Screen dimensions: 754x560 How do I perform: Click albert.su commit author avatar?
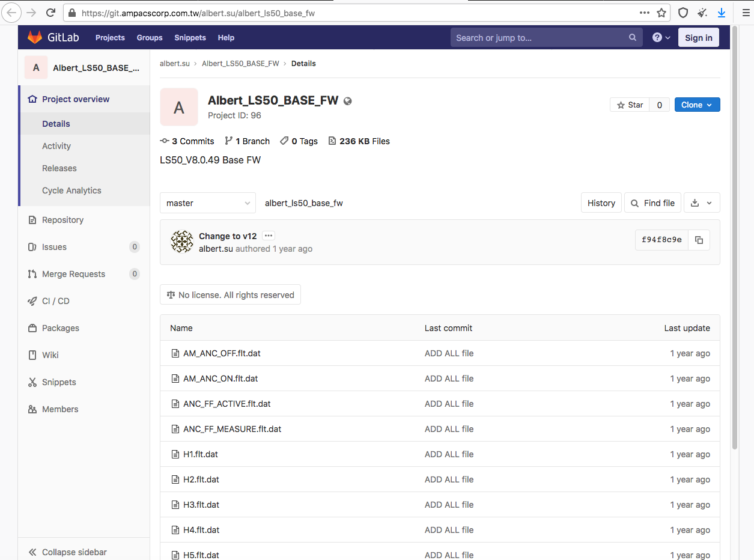[x=182, y=242]
